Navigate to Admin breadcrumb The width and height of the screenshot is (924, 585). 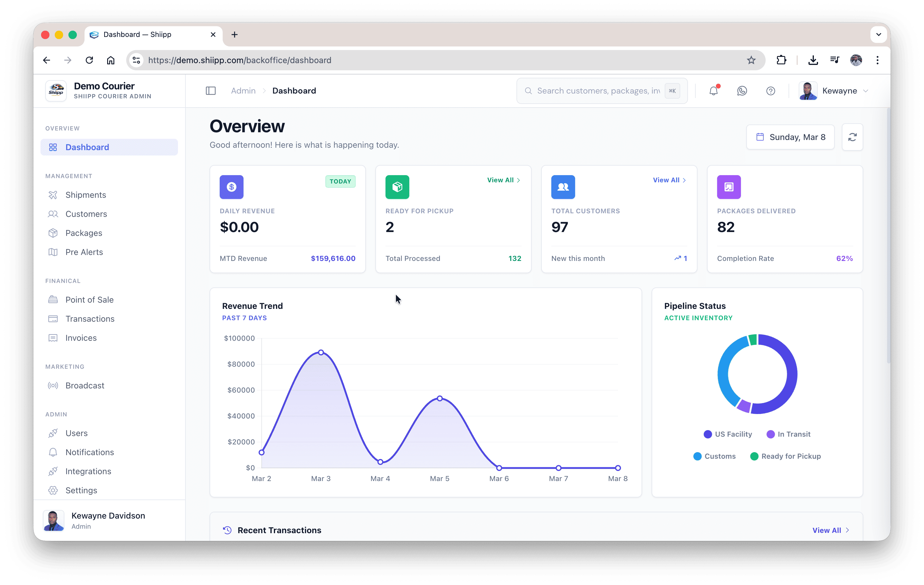(243, 91)
